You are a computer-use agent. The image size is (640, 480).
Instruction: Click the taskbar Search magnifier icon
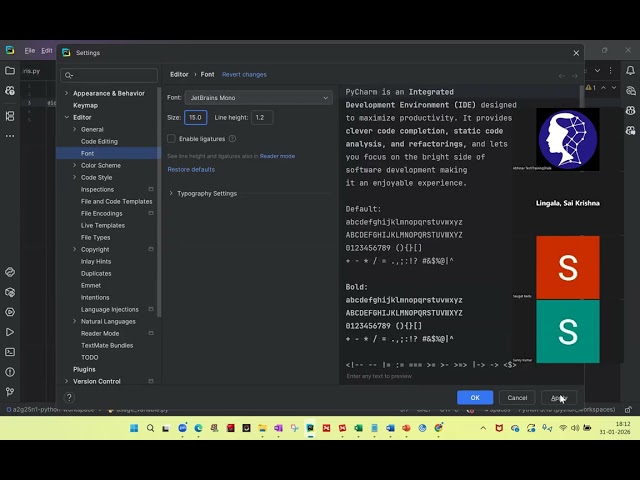pyautogui.click(x=150, y=428)
